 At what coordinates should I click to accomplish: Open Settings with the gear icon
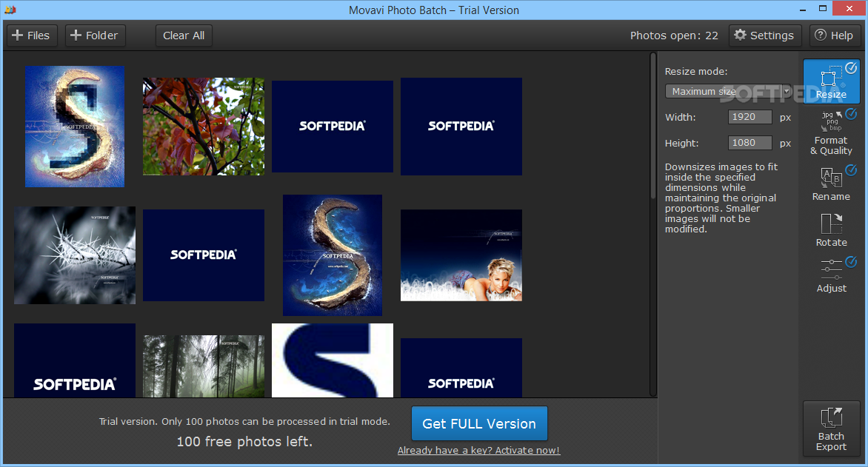(x=764, y=36)
